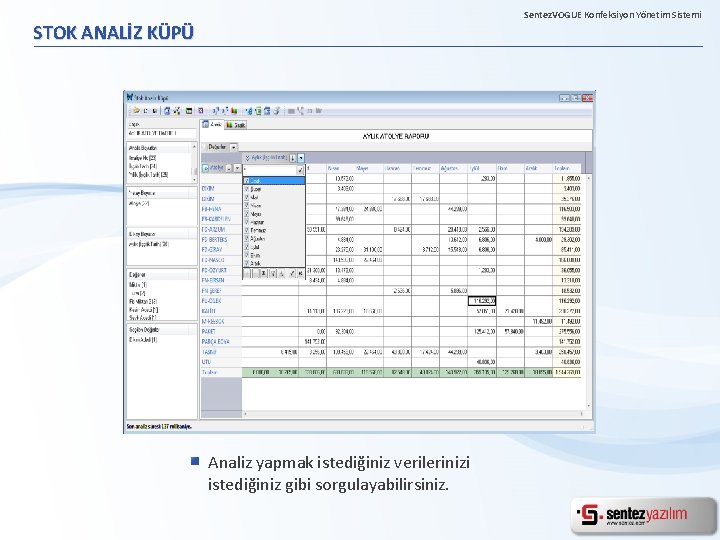This screenshot has height=540, width=720.
Task: Click the Atölye row field sort button
Action: [230, 169]
